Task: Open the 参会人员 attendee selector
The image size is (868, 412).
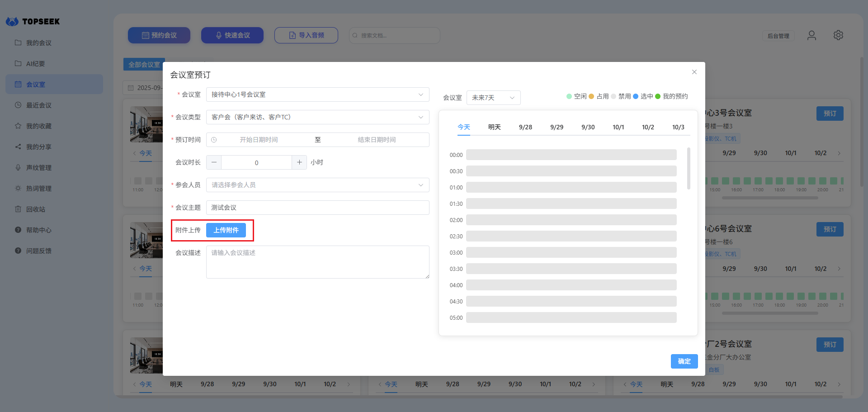Action: (x=317, y=185)
